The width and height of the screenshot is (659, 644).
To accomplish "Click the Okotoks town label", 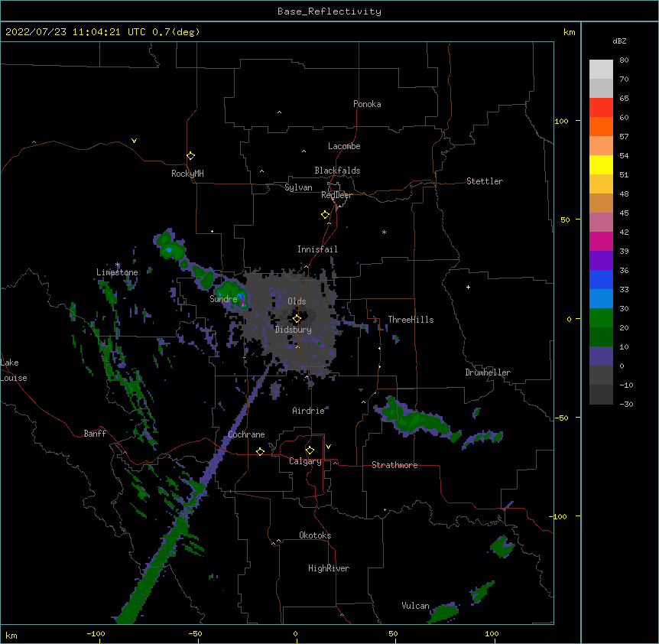I will click(315, 535).
